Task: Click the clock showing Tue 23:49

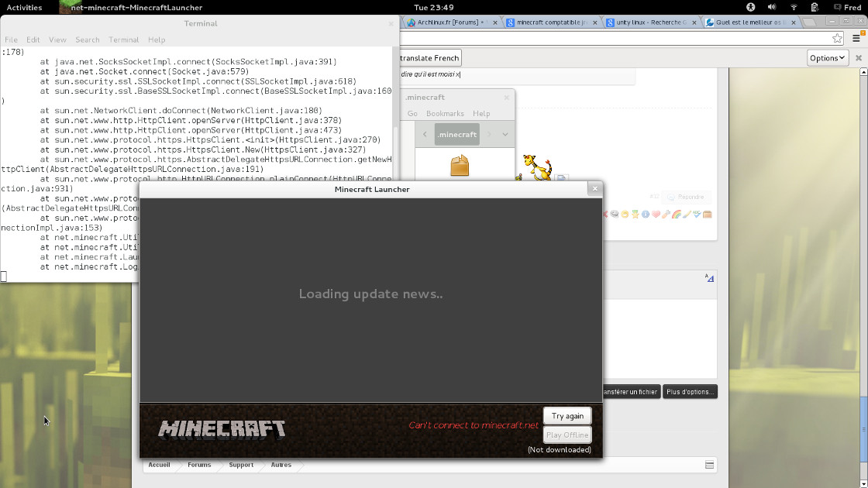Action: [x=434, y=7]
